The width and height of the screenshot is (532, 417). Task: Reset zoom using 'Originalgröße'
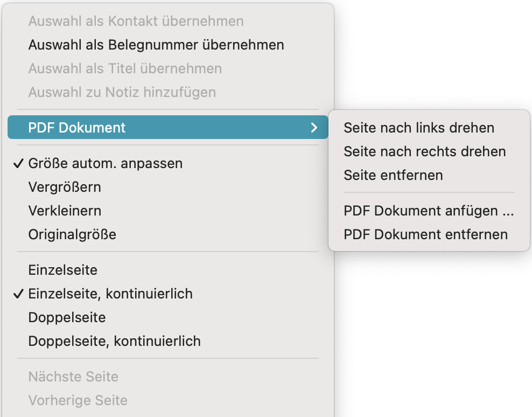tap(72, 234)
